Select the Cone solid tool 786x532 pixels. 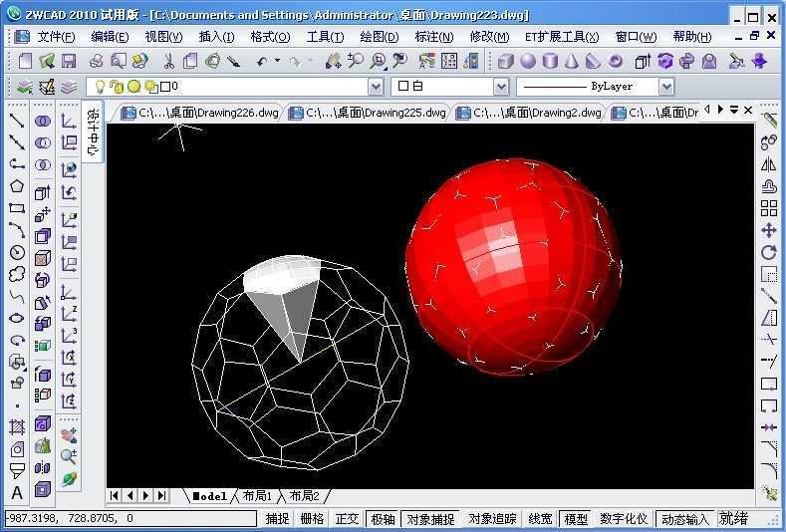click(x=572, y=61)
